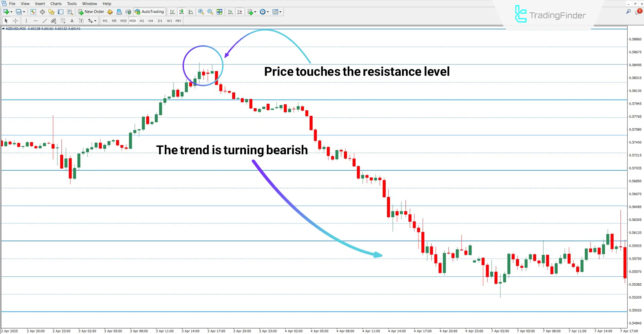
Task: Open the Templates icon
Action: coord(275,12)
